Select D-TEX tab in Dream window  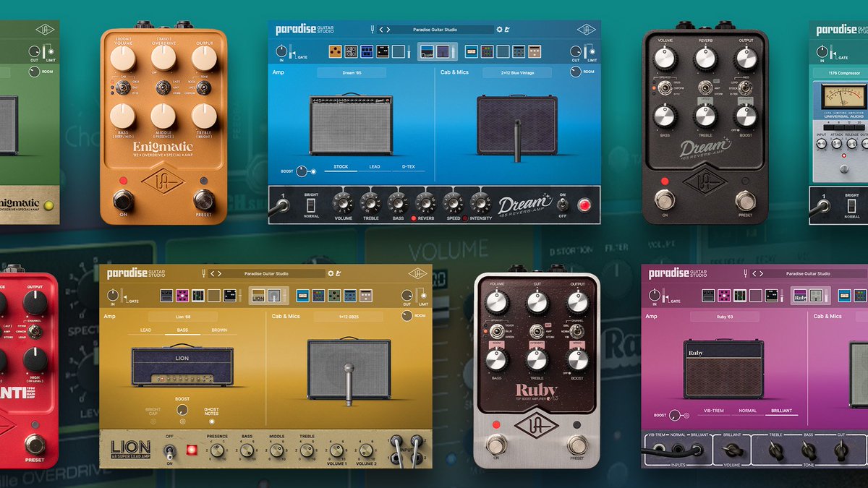[x=409, y=167]
